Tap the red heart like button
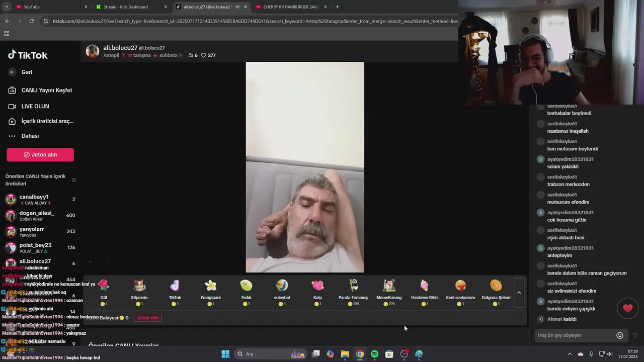This screenshot has width=644, height=362. [x=628, y=308]
